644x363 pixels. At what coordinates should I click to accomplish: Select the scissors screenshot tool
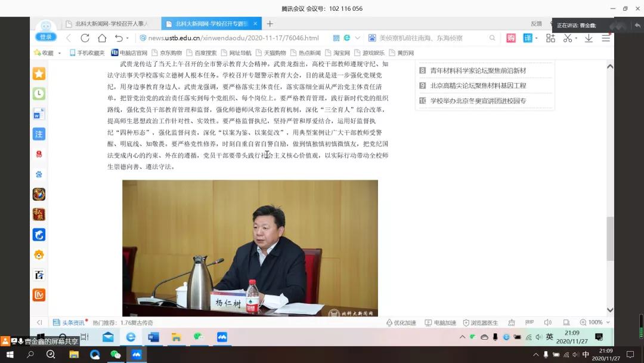click(568, 38)
